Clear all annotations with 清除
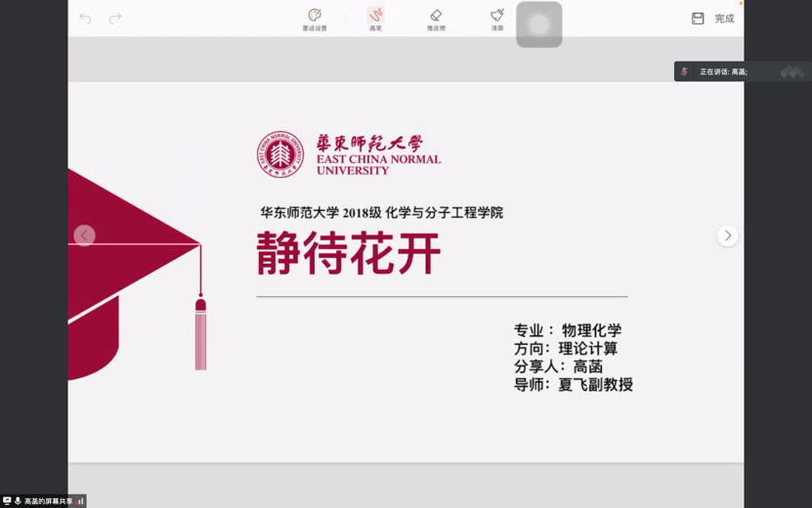The width and height of the screenshot is (812, 508). point(497,20)
